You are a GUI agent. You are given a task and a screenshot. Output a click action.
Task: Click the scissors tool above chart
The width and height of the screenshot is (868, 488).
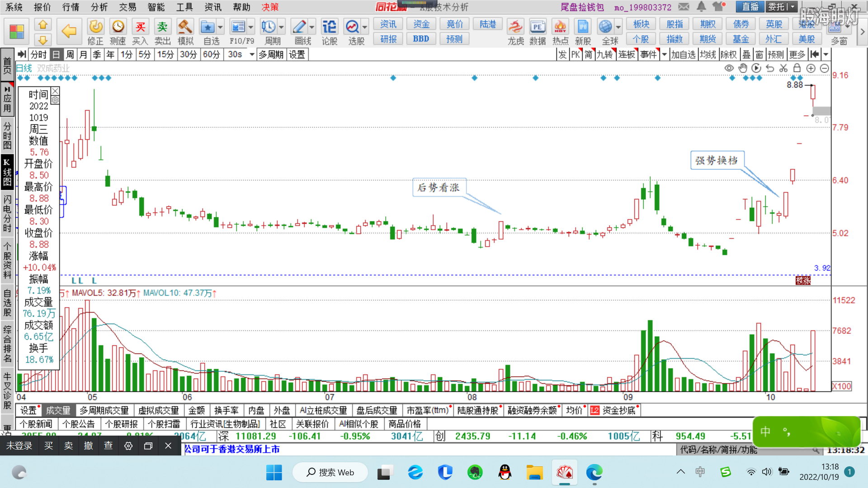click(783, 68)
